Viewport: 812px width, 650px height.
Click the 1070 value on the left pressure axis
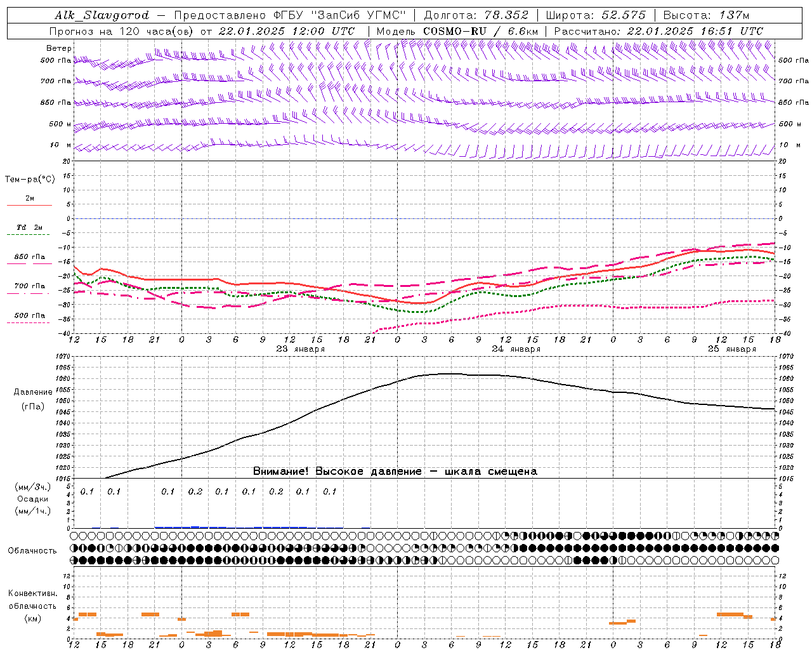click(62, 357)
